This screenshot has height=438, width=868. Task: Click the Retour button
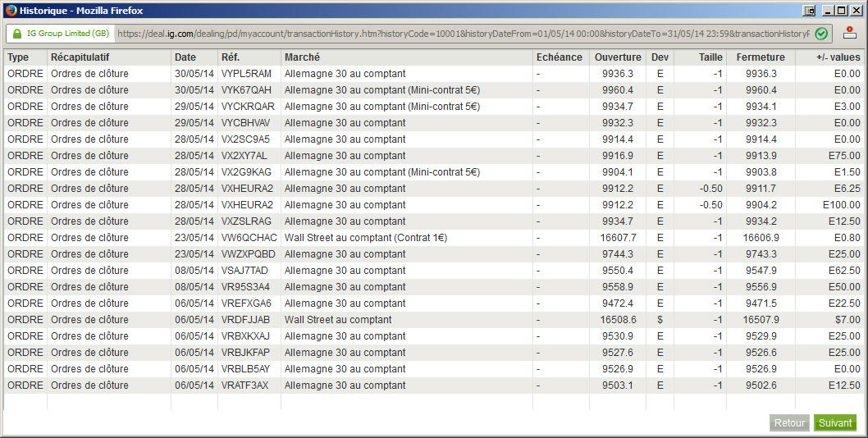(x=789, y=423)
